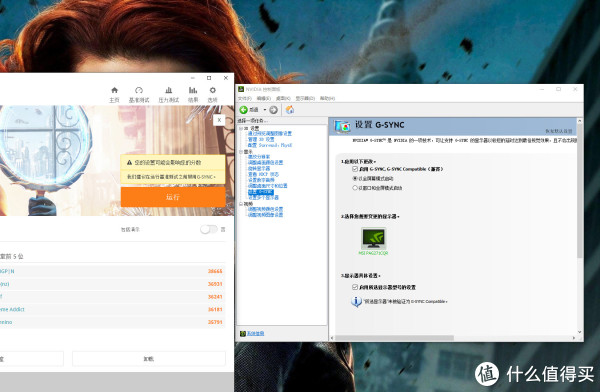The image size is (600, 392).
Task: Select the windowed and full screen mode radio
Action: pyautogui.click(x=355, y=188)
